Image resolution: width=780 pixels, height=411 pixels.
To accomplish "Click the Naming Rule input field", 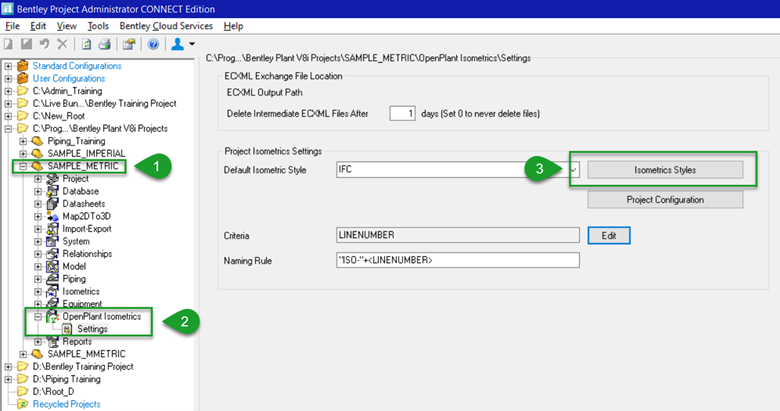I will (458, 260).
